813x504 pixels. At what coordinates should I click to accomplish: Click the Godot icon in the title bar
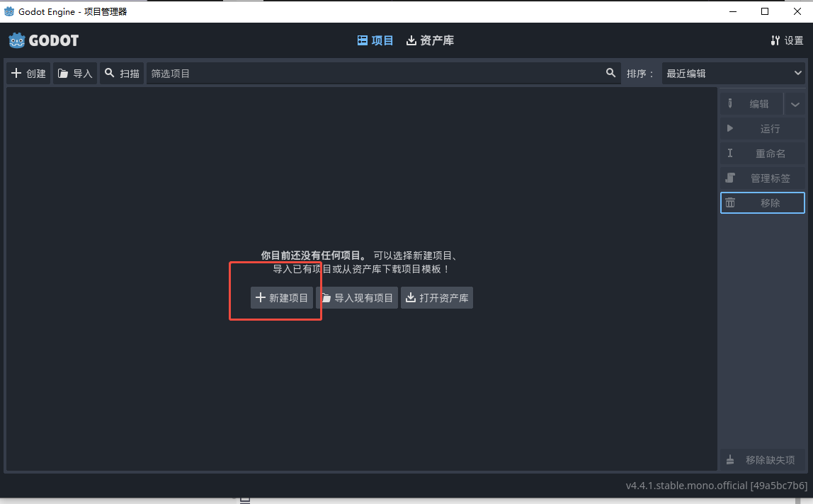[9, 11]
